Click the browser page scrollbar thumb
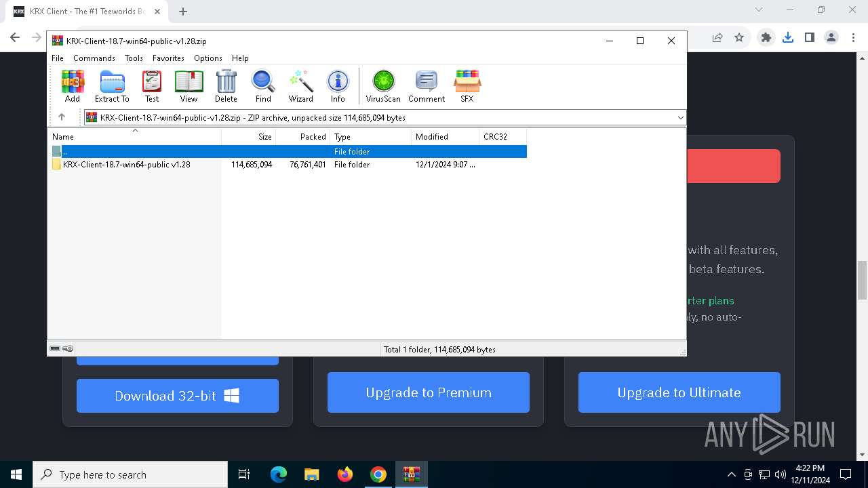The image size is (868, 488). point(862,279)
